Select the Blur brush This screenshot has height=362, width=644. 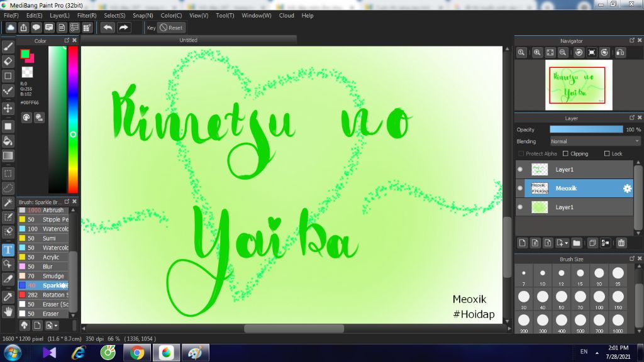(x=43, y=266)
